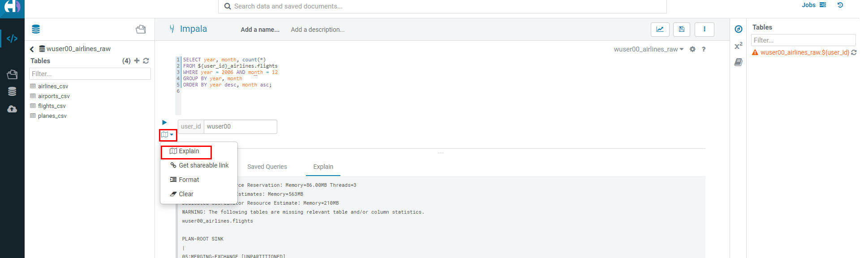The image size is (868, 258).
Task: Open the cloud upload importer icon
Action: 12,109
